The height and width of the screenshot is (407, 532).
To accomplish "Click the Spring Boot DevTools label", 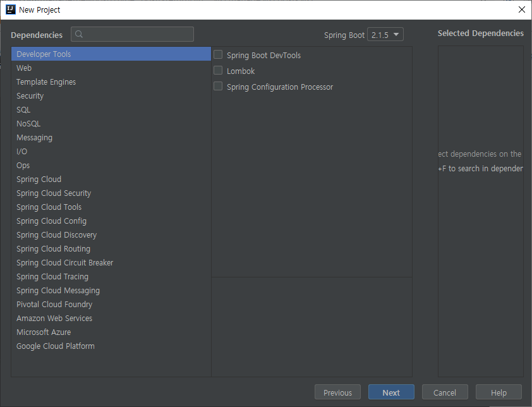I will 263,56.
